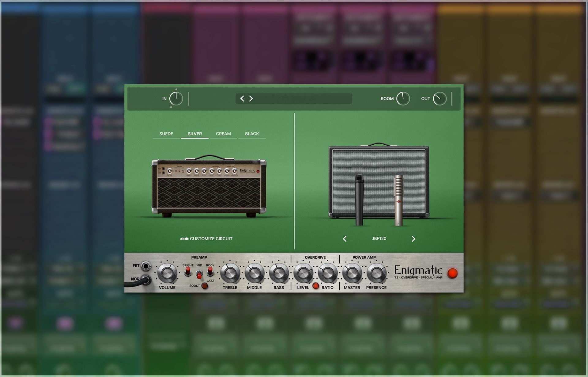Click the TREBLE knob
Viewport: 588px width, 377px height.
[x=230, y=273]
